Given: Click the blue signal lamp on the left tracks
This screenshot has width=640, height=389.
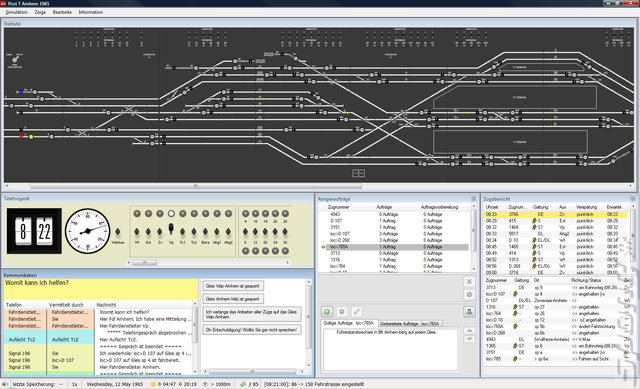Looking at the screenshot, I should [21, 92].
